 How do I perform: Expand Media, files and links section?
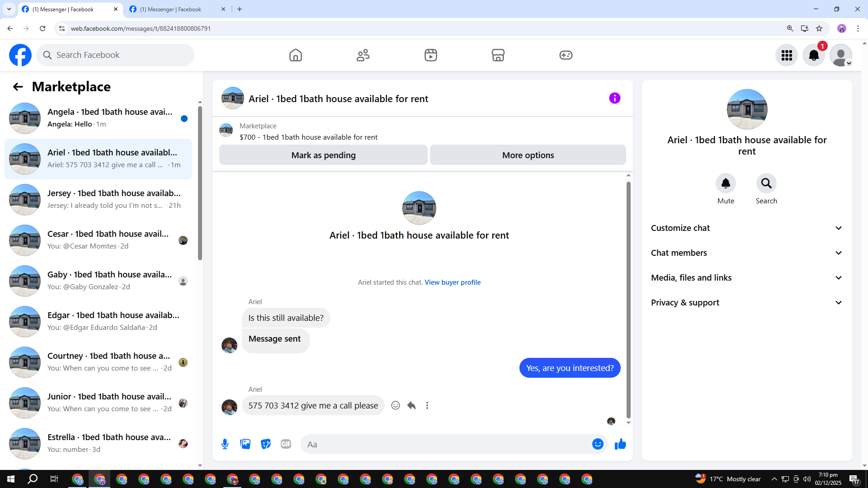point(747,278)
